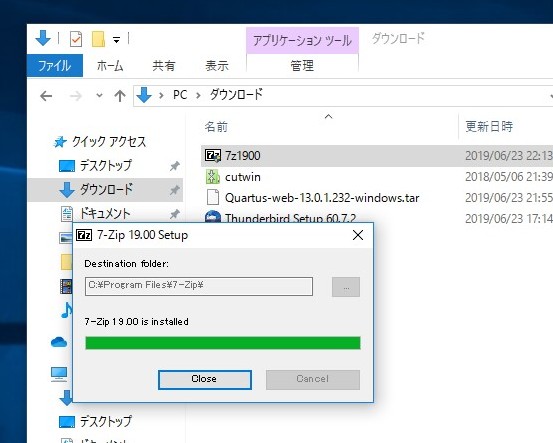Image resolution: width=553 pixels, height=443 pixels.
Task: Open ダウンロード in the navigation pane
Action: tap(106, 190)
